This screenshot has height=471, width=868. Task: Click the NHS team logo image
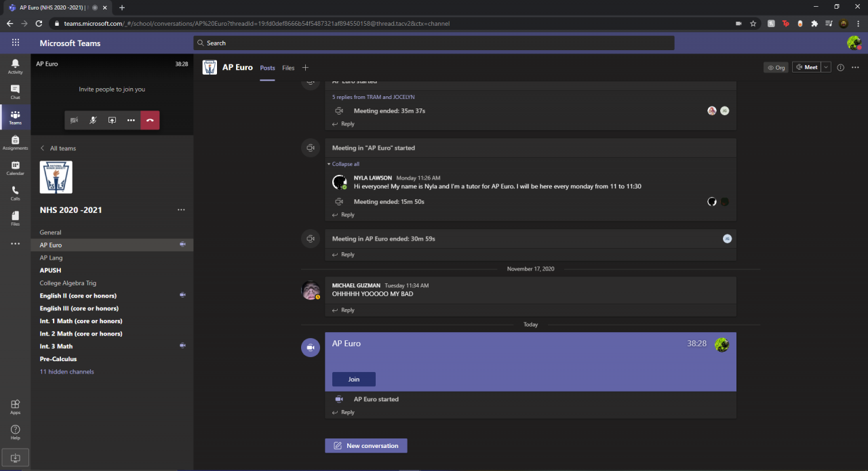tap(56, 178)
